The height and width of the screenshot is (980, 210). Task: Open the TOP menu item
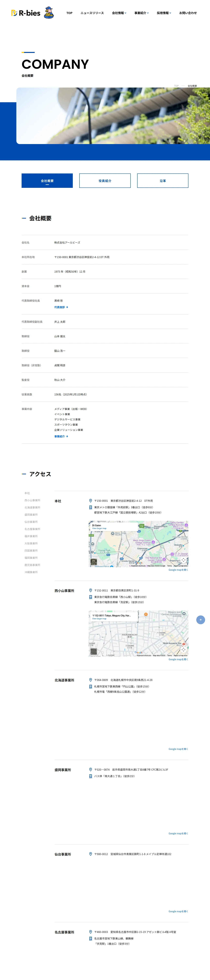[x=69, y=13]
